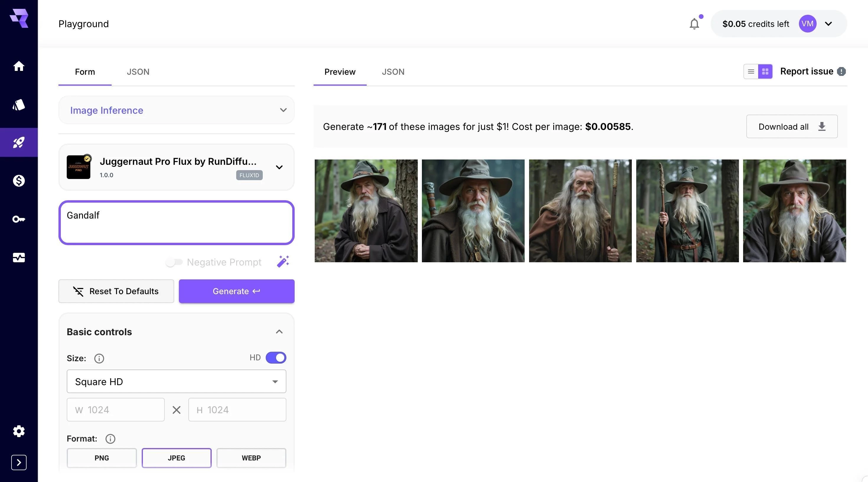This screenshot has height=482, width=868.
Task: Toggle the Negative Prompt switch
Action: 174,262
